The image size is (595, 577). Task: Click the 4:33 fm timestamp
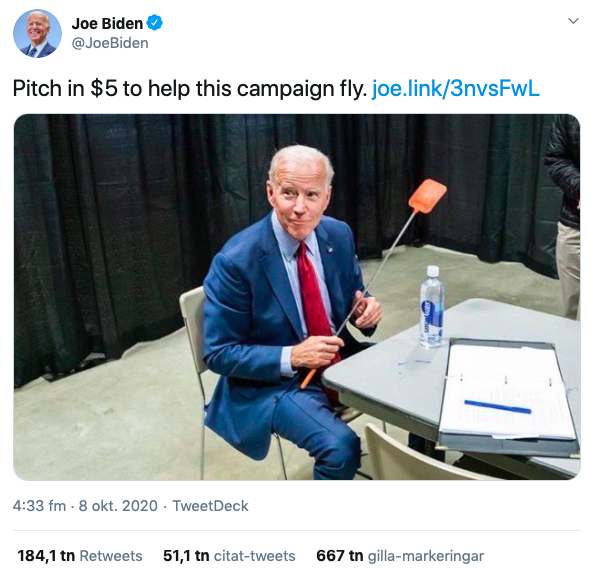click(39, 506)
